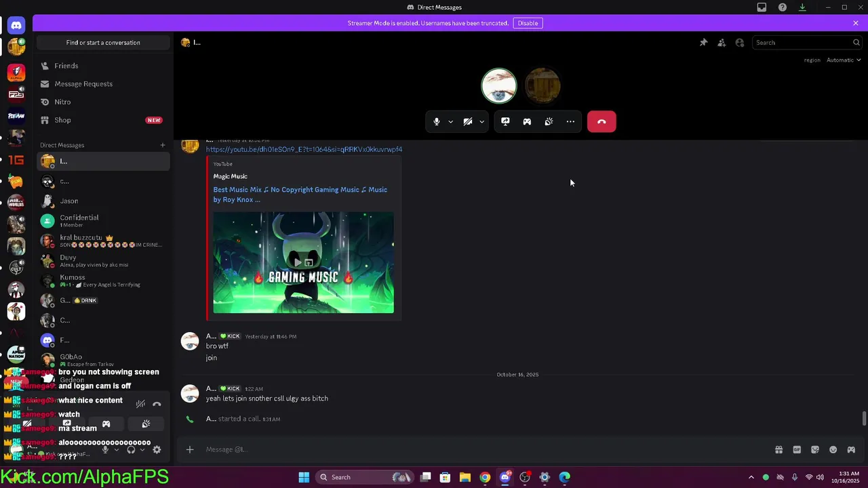Open camera options arrow in call controls

coord(481,122)
